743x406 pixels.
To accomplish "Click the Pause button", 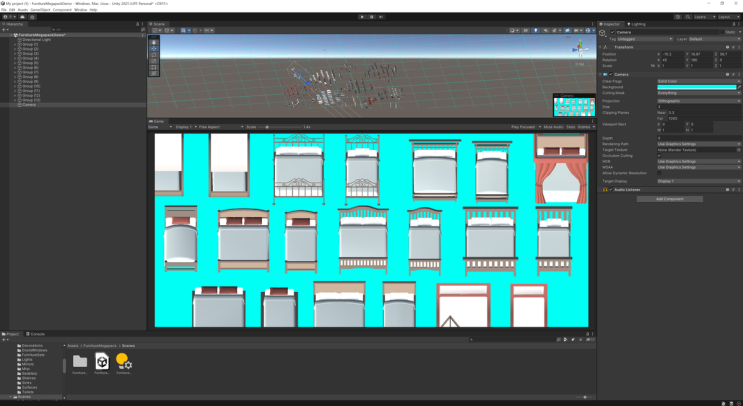I will pyautogui.click(x=372, y=17).
